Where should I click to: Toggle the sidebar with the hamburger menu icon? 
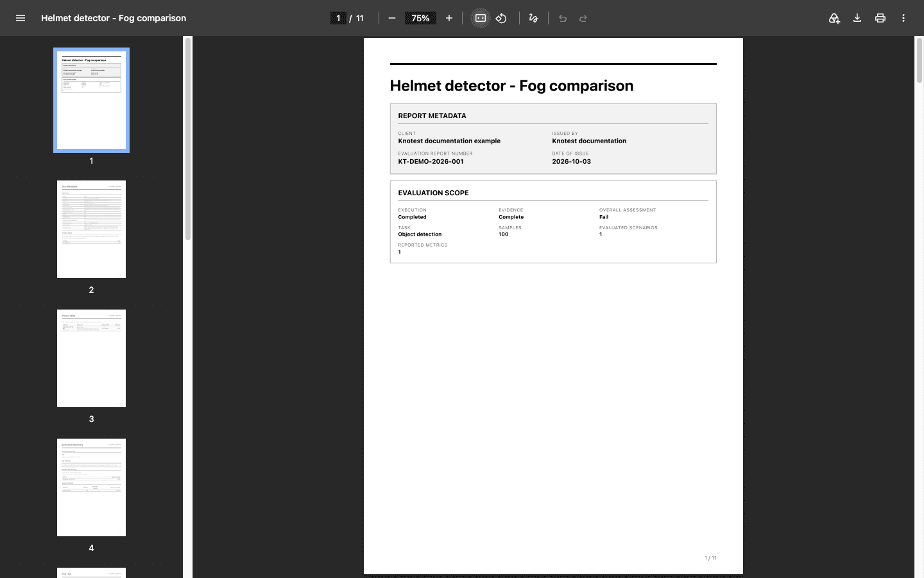21,18
